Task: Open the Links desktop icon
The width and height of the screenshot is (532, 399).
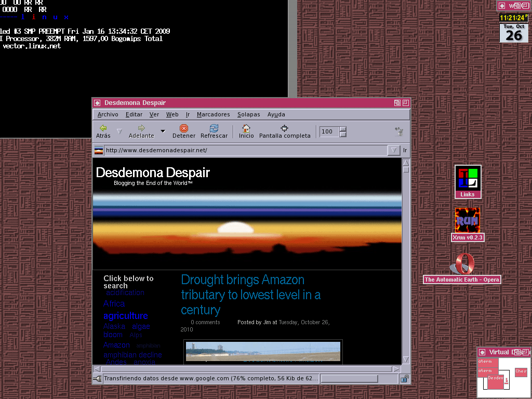Action: (x=468, y=179)
